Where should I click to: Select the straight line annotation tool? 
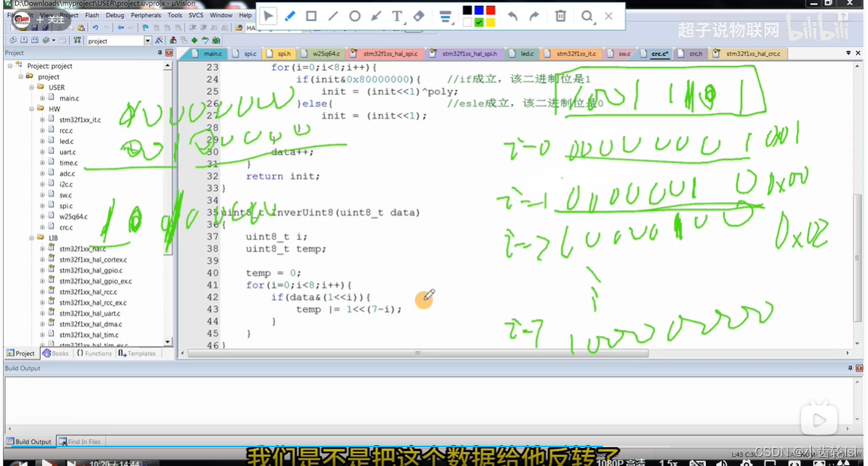pyautogui.click(x=333, y=16)
